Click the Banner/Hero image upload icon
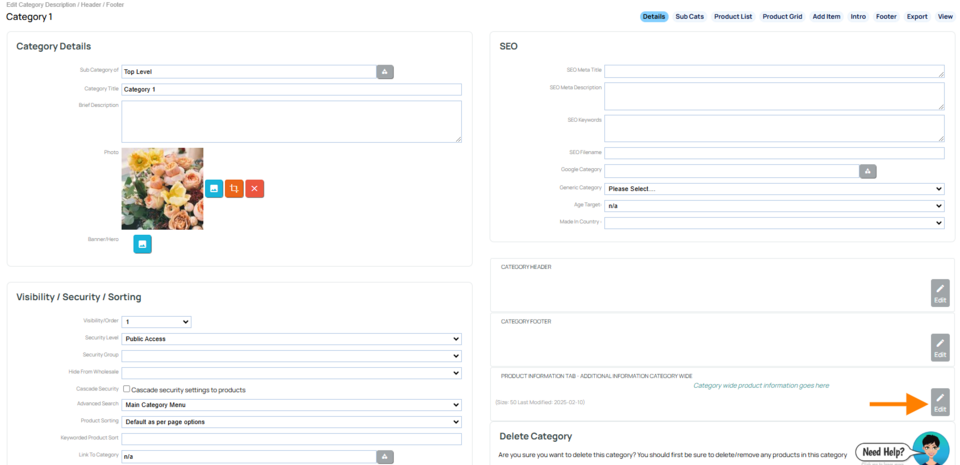Screen dimensions: 960x465 [143, 244]
